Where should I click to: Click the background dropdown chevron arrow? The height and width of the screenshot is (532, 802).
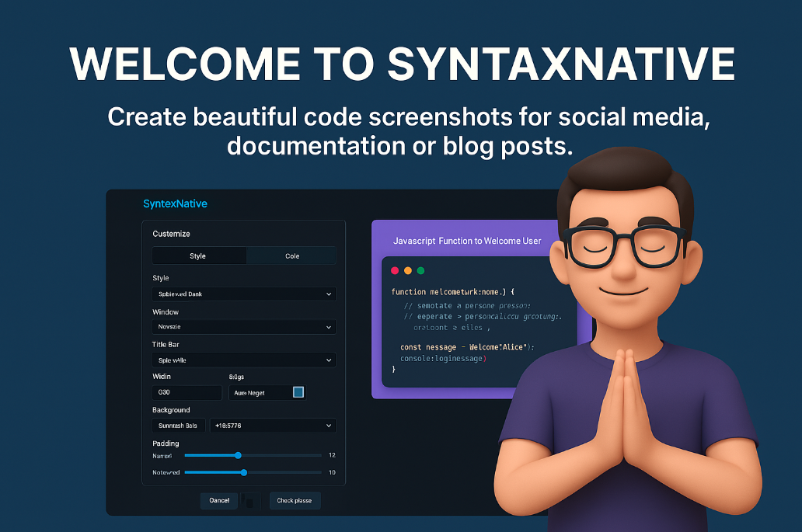329,426
